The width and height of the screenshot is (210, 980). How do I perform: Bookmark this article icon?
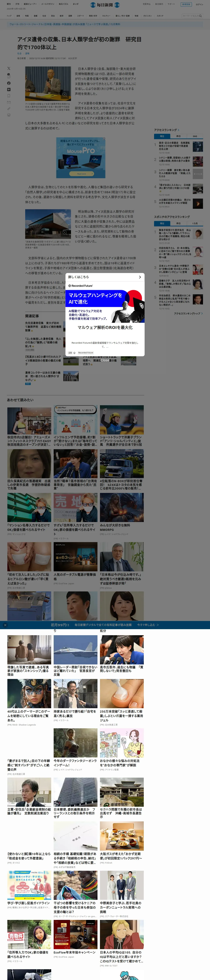(x=9, y=96)
